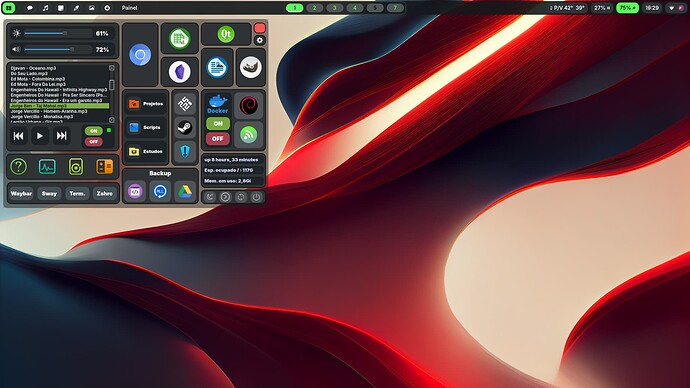Click the circled right-arrow logout icon

(225, 197)
